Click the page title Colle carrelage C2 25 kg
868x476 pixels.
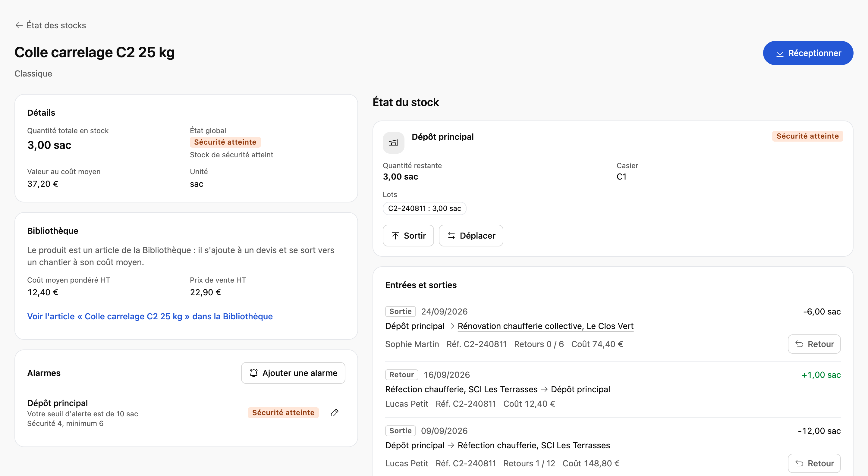(x=95, y=52)
